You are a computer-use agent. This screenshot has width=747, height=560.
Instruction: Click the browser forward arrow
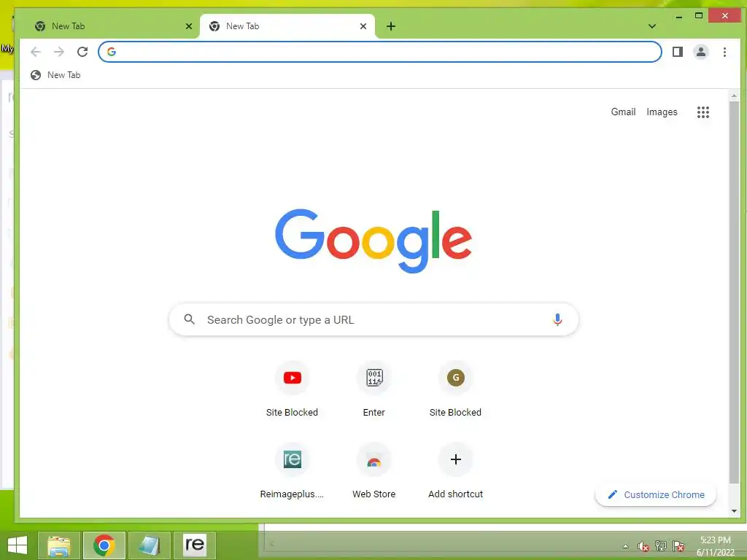click(59, 52)
